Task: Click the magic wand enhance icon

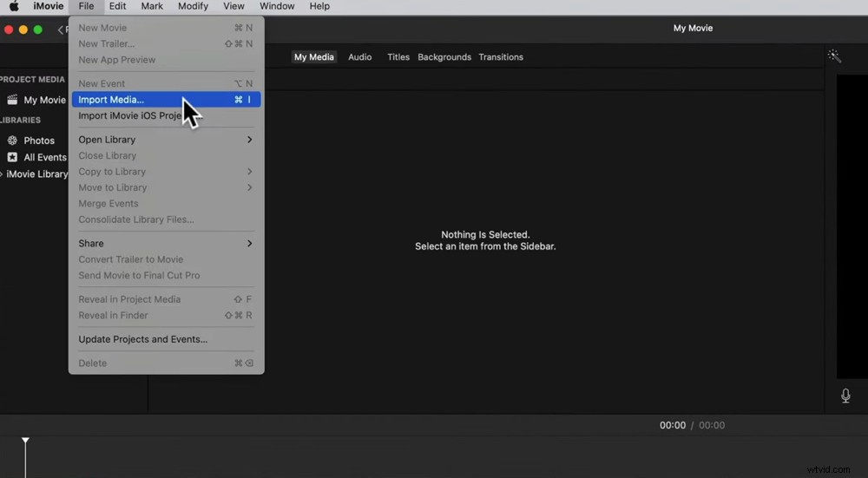Action: tap(834, 56)
